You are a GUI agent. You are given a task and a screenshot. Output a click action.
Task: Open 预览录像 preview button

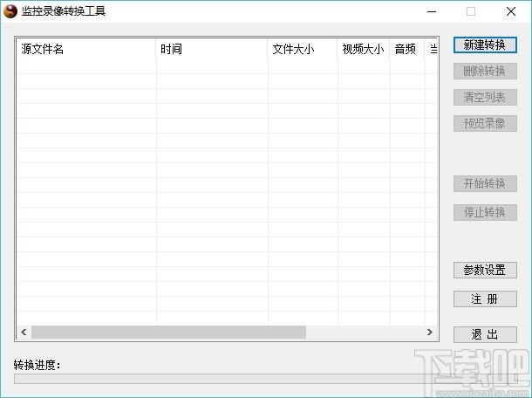[485, 123]
